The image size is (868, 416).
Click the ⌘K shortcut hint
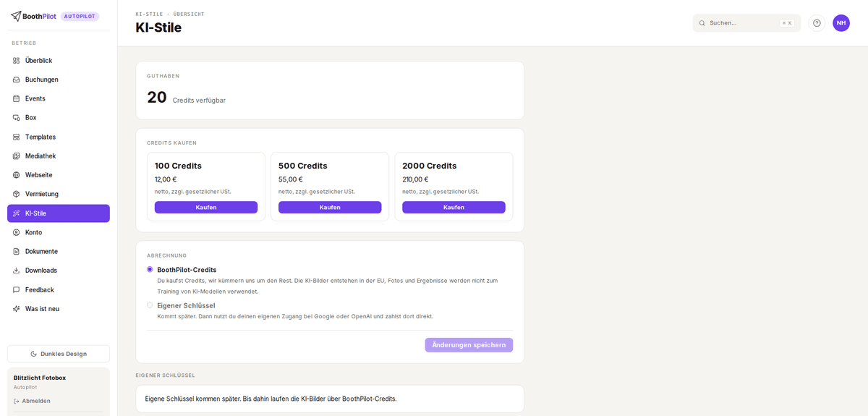pyautogui.click(x=787, y=23)
